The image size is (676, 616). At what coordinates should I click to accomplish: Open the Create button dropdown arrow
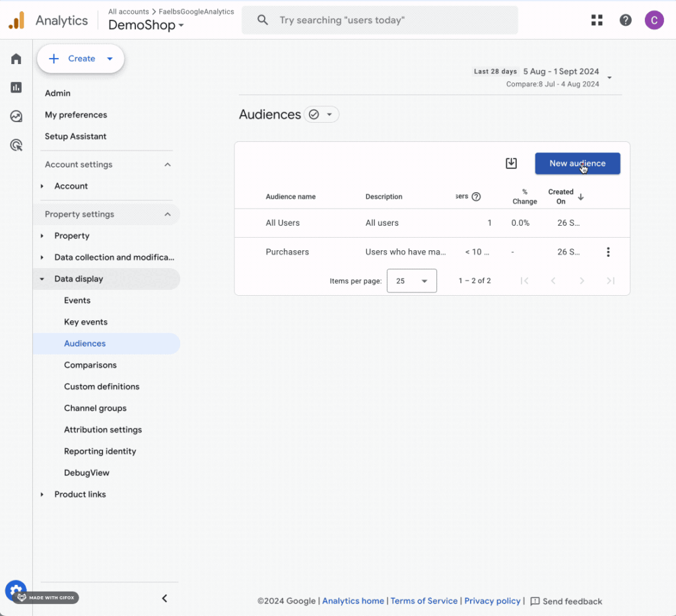coord(110,59)
